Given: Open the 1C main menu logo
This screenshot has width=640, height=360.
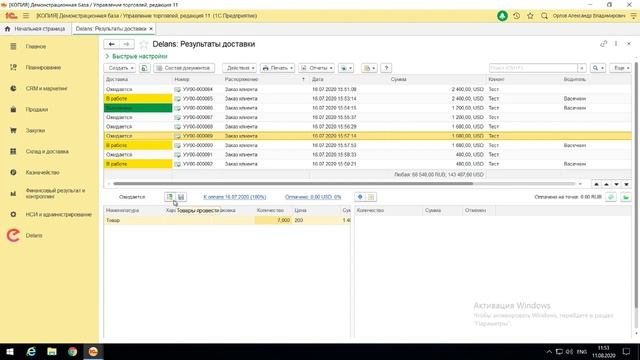Looking at the screenshot, I should (11, 16).
